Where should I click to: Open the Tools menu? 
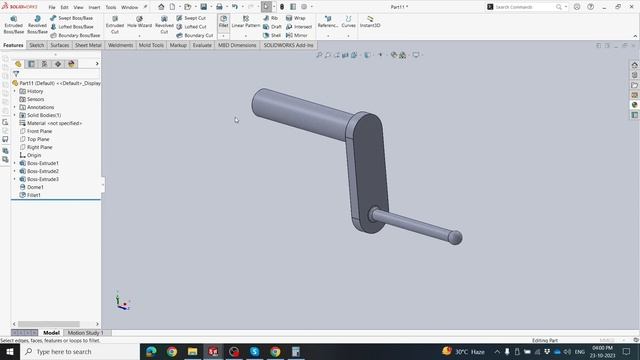point(111,7)
